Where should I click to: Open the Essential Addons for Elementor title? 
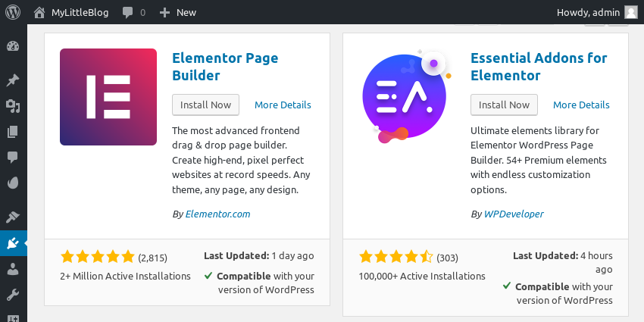pos(539,67)
